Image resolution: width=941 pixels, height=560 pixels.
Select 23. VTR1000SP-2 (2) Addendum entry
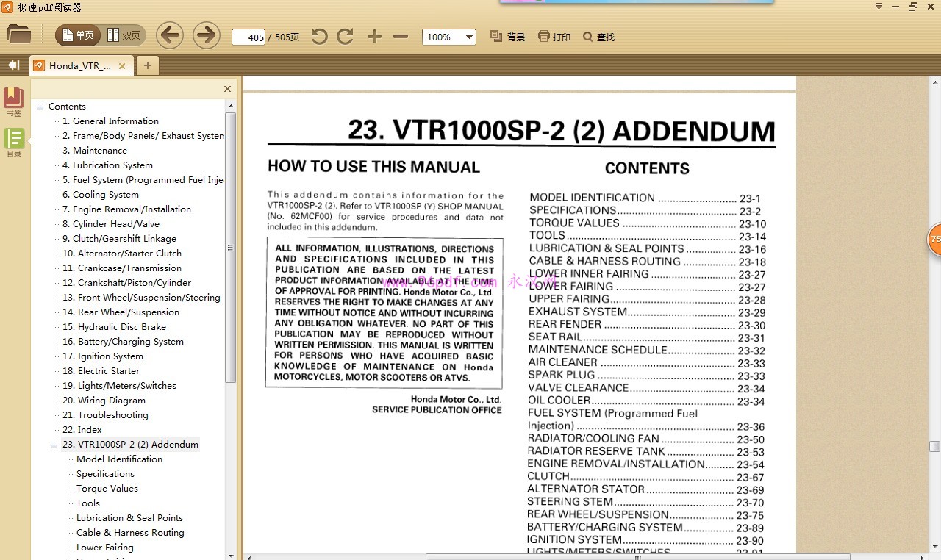click(130, 445)
